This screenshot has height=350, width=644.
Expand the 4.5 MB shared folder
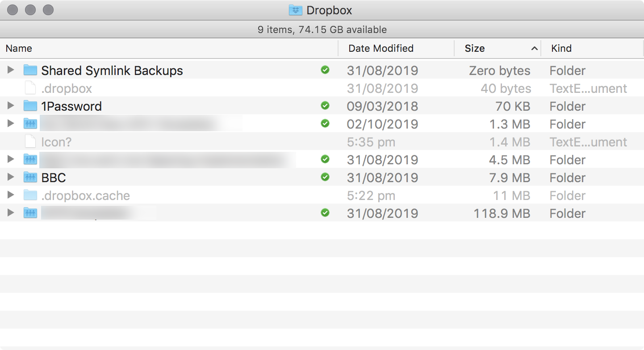pyautogui.click(x=11, y=159)
